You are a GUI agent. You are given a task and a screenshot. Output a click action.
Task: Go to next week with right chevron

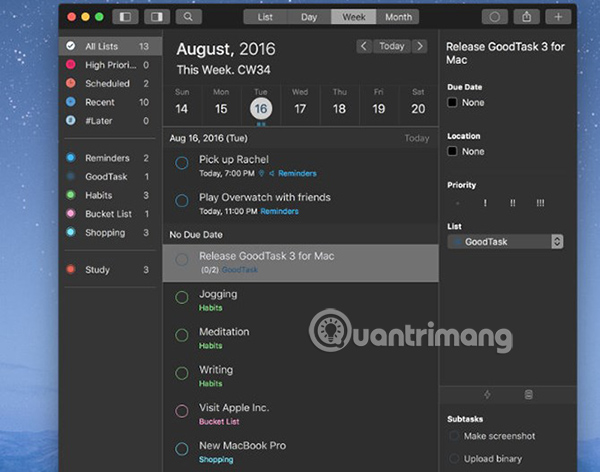click(x=420, y=46)
